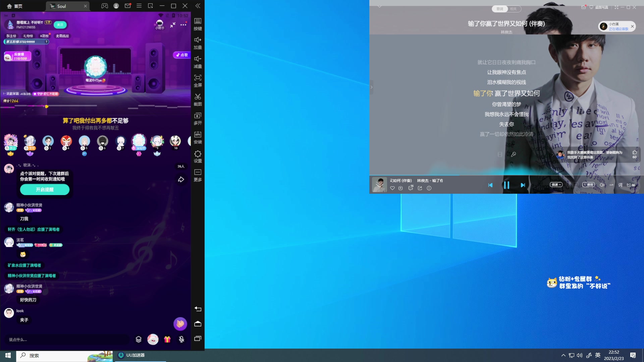
Task: Toggle the 音效 sound effect switch
Action: tap(588, 185)
